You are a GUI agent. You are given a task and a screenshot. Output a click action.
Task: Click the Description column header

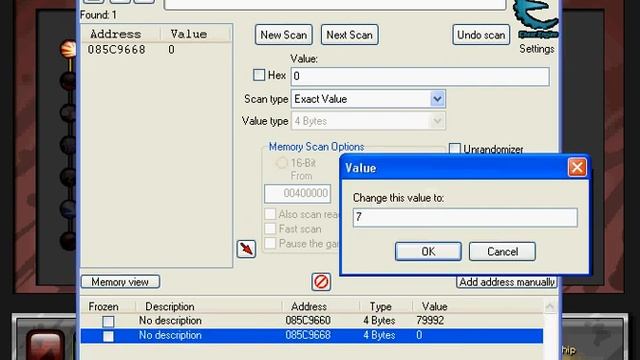click(x=170, y=307)
